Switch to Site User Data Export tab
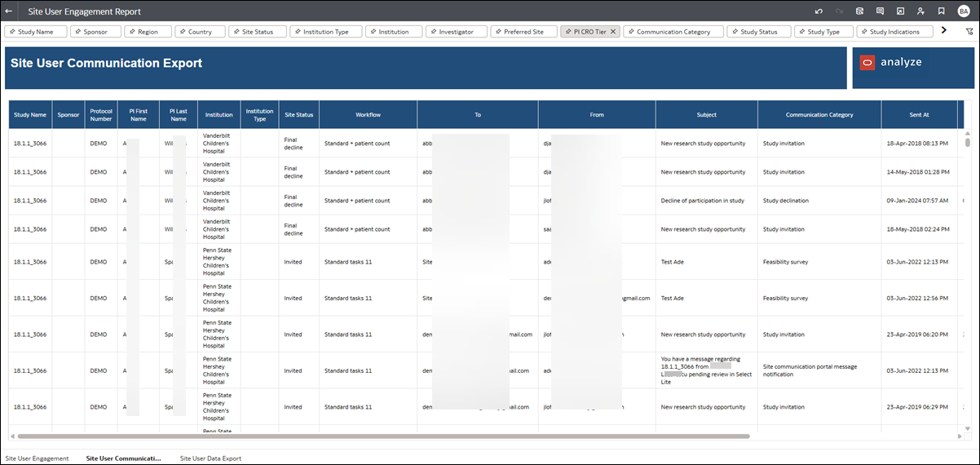 pos(210,458)
